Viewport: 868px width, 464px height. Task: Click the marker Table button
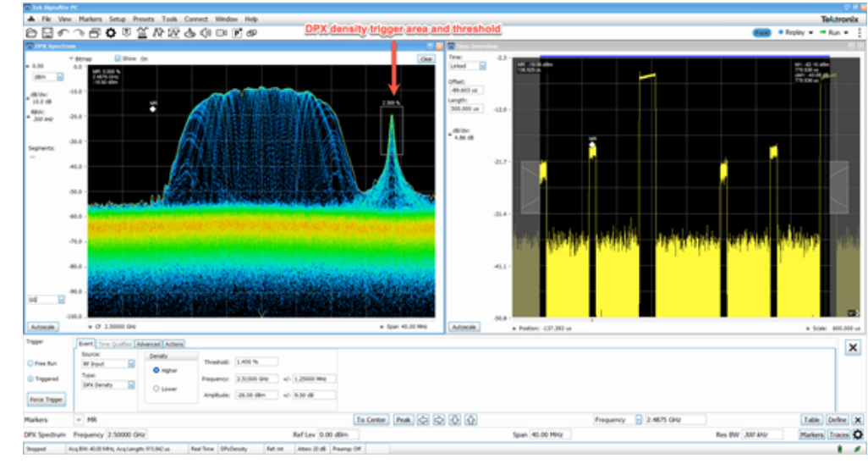[811, 420]
